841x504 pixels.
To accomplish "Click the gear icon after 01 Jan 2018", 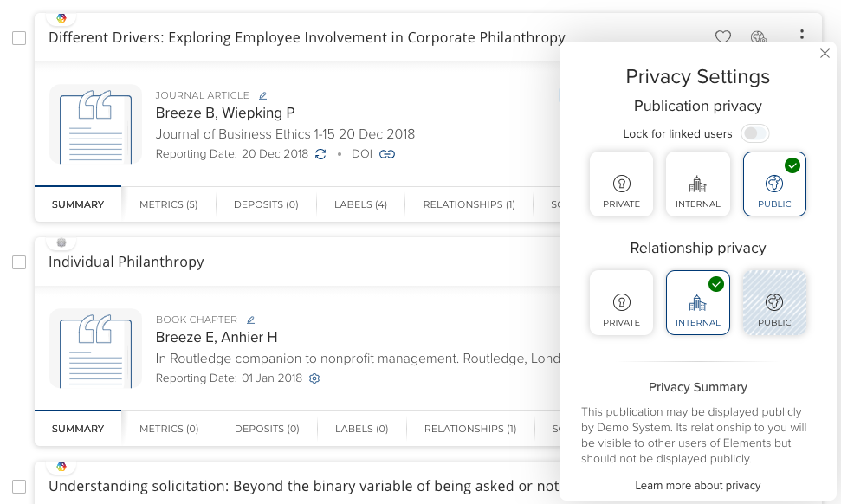I will [314, 378].
